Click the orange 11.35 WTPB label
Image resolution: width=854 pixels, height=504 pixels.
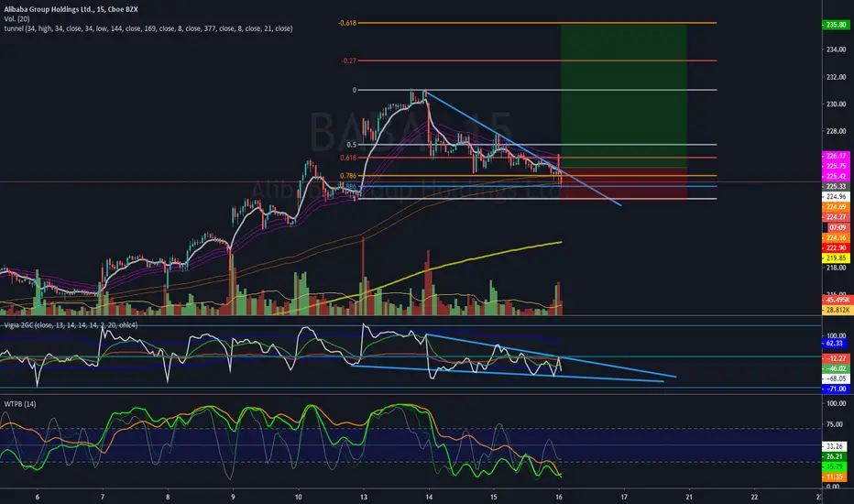point(835,477)
